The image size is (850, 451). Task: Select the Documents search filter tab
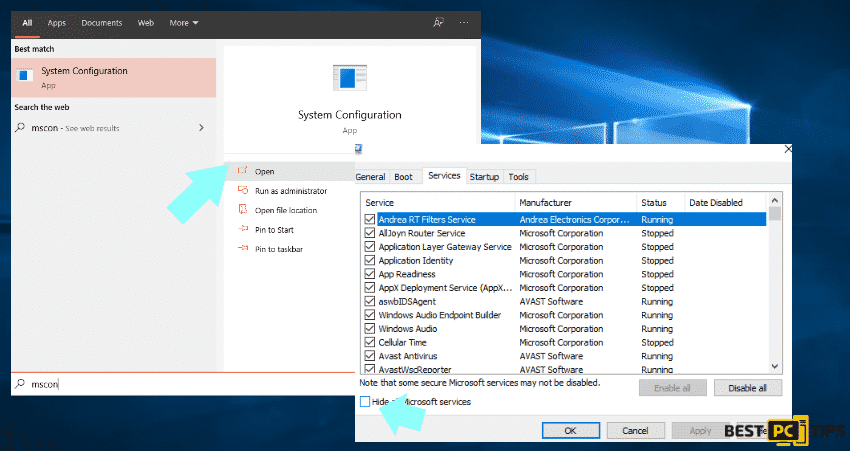pyautogui.click(x=101, y=23)
